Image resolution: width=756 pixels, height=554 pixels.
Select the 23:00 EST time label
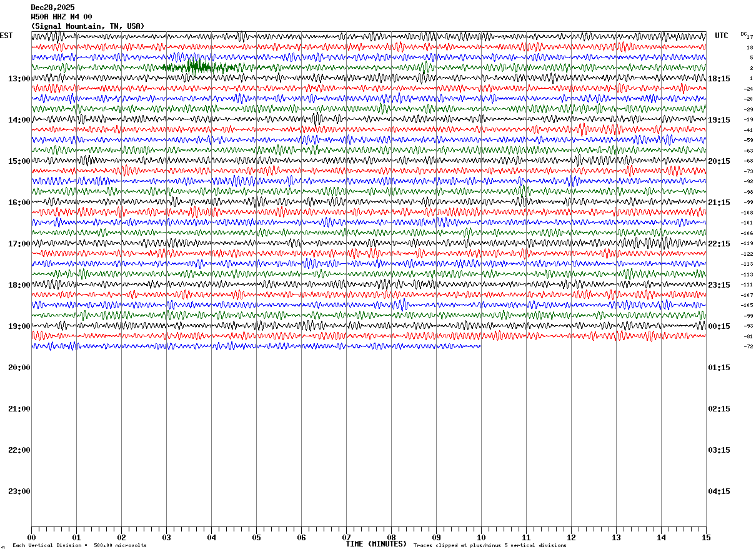click(x=19, y=491)
